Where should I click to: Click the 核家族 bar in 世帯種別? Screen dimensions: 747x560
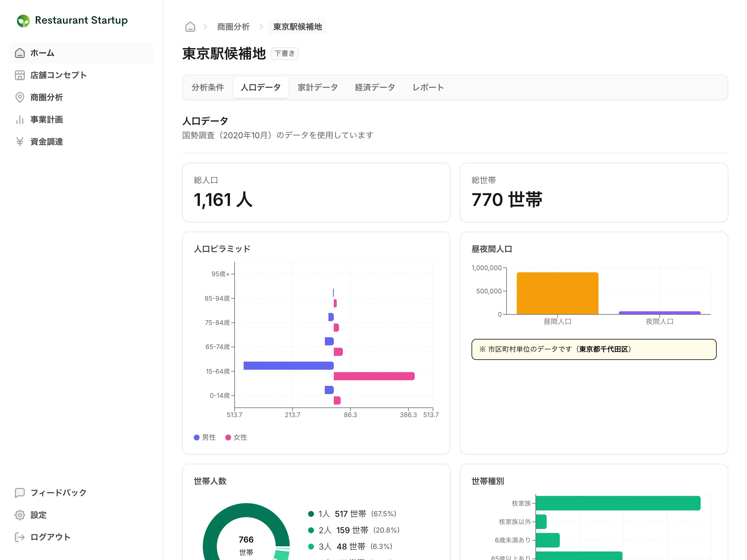(x=618, y=503)
